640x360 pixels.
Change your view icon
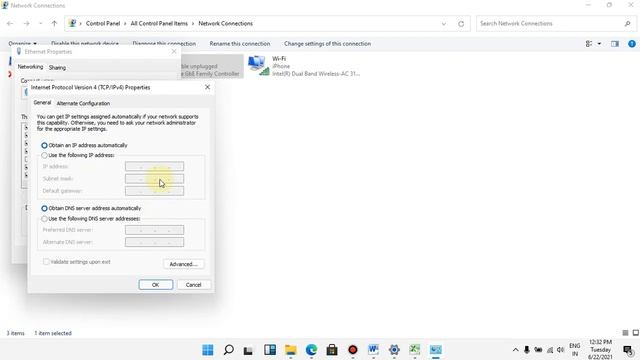coord(589,44)
